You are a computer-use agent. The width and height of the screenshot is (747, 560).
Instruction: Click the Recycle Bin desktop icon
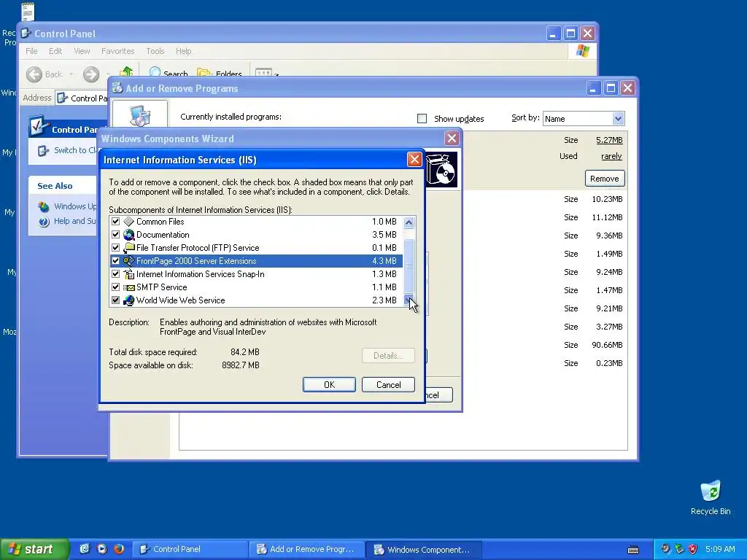coord(711,491)
